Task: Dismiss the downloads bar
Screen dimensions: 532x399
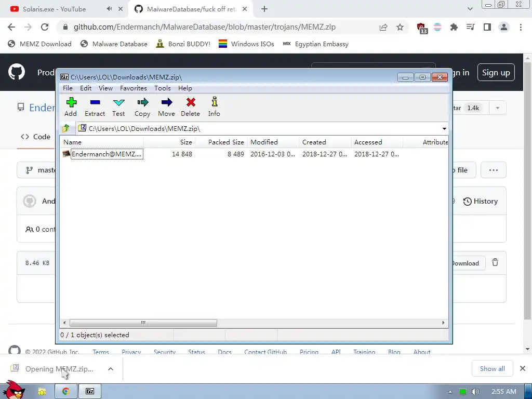Action: tap(523, 368)
